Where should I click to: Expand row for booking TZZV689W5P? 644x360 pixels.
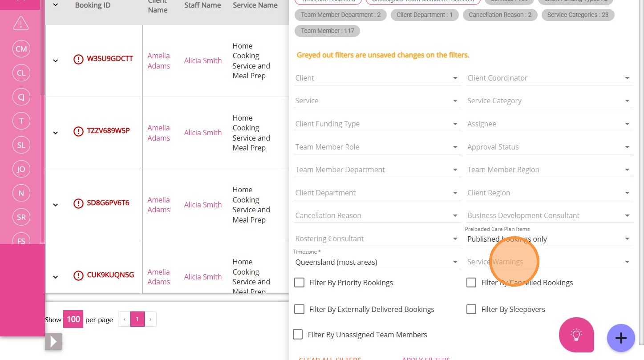tap(56, 133)
